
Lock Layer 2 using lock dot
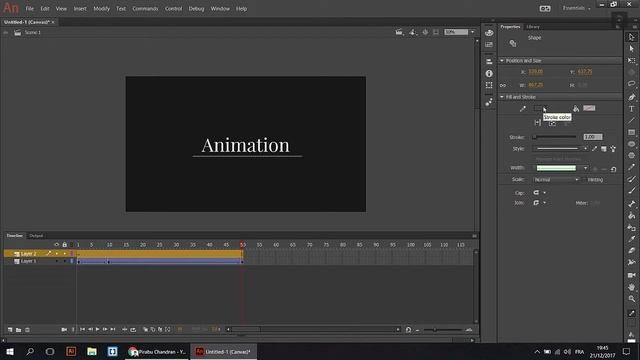click(x=64, y=253)
